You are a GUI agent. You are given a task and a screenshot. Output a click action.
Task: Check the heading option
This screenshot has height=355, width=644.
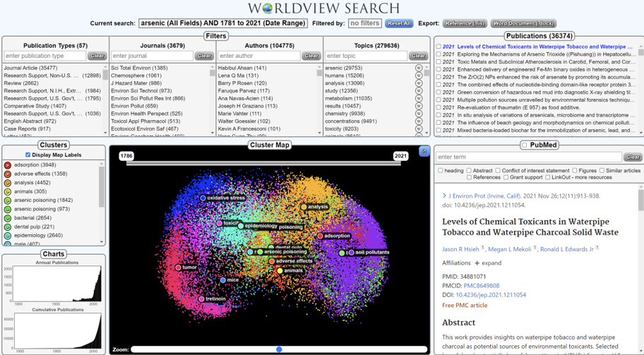(x=441, y=170)
